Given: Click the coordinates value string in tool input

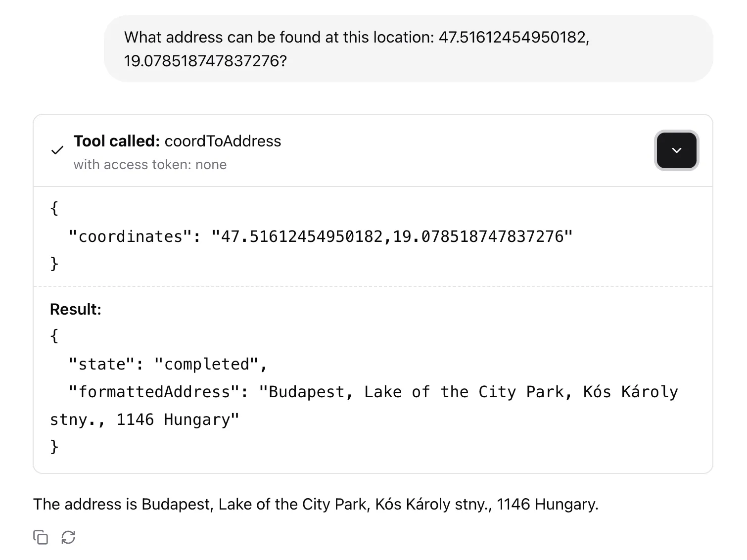Looking at the screenshot, I should 391,236.
